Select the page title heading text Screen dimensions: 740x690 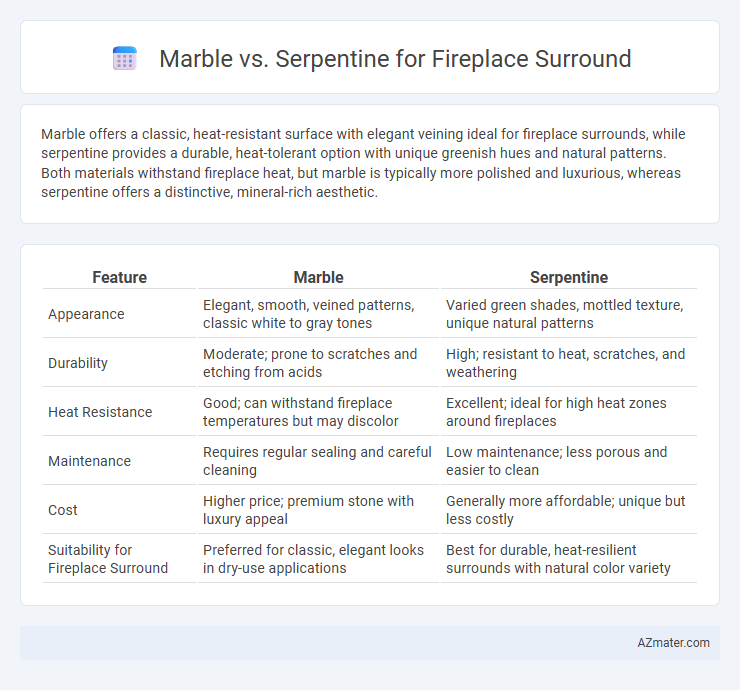pyautogui.click(x=395, y=59)
